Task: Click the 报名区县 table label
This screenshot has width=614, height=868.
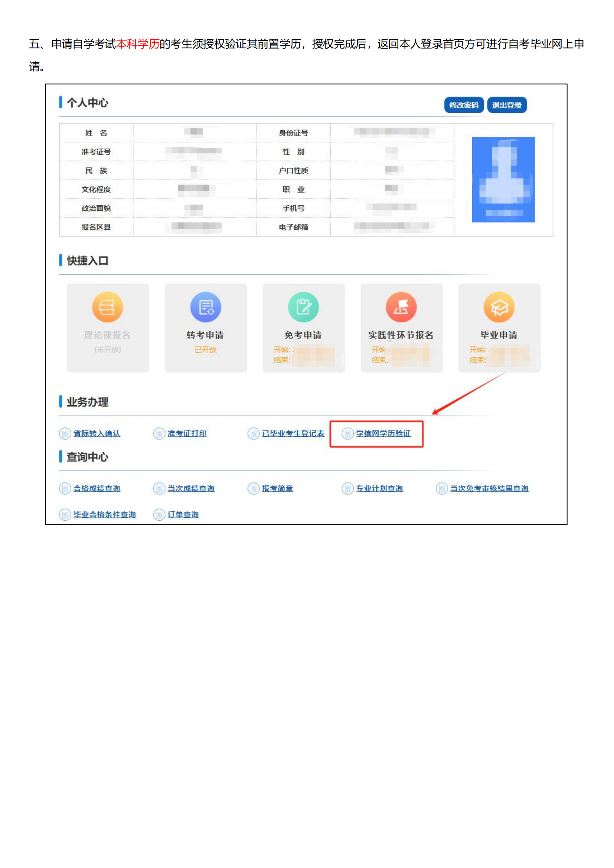Action: pyautogui.click(x=96, y=227)
